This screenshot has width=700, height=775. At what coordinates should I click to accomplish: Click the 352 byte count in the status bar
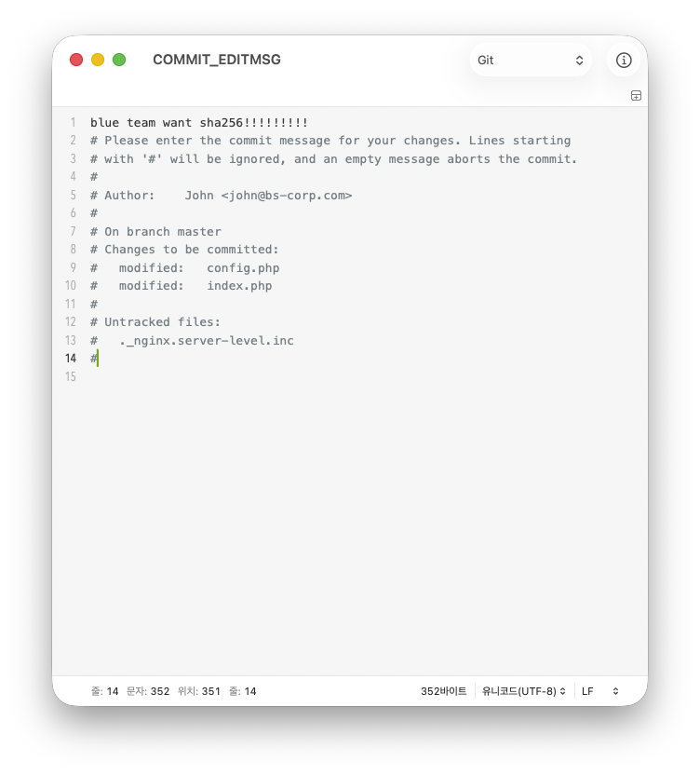tap(443, 691)
